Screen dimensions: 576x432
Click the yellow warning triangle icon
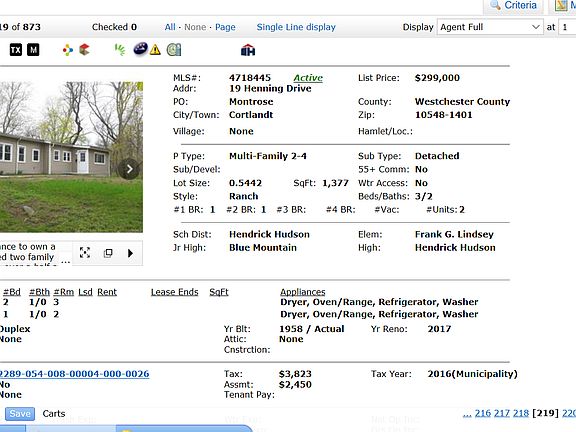155,50
